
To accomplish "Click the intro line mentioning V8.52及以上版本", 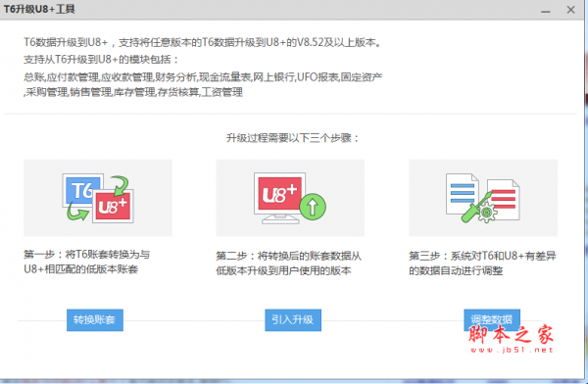I will (203, 42).
